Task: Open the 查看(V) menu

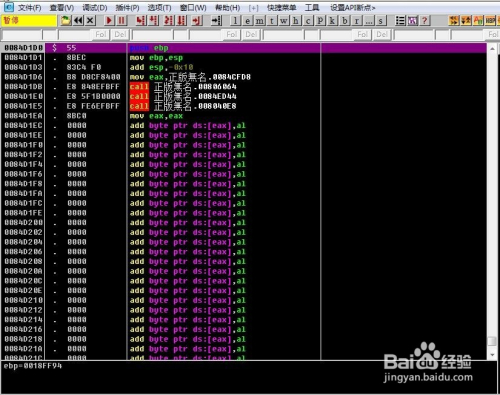Action: 62,7
